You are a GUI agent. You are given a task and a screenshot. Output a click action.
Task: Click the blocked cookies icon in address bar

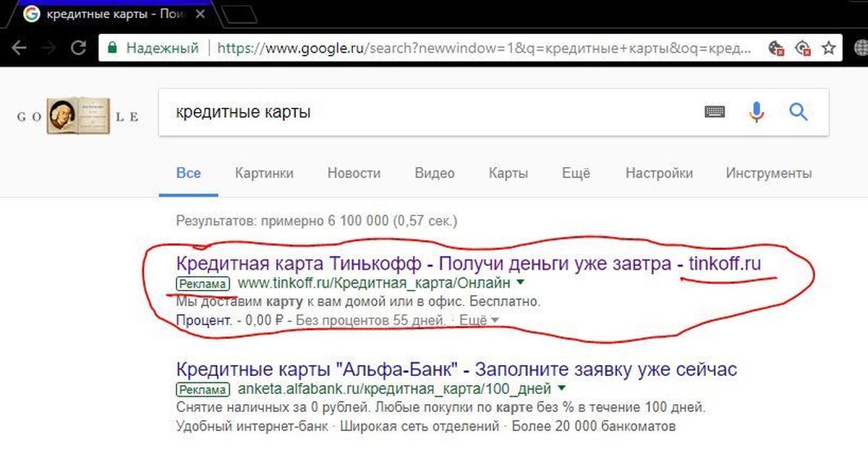tap(776, 48)
